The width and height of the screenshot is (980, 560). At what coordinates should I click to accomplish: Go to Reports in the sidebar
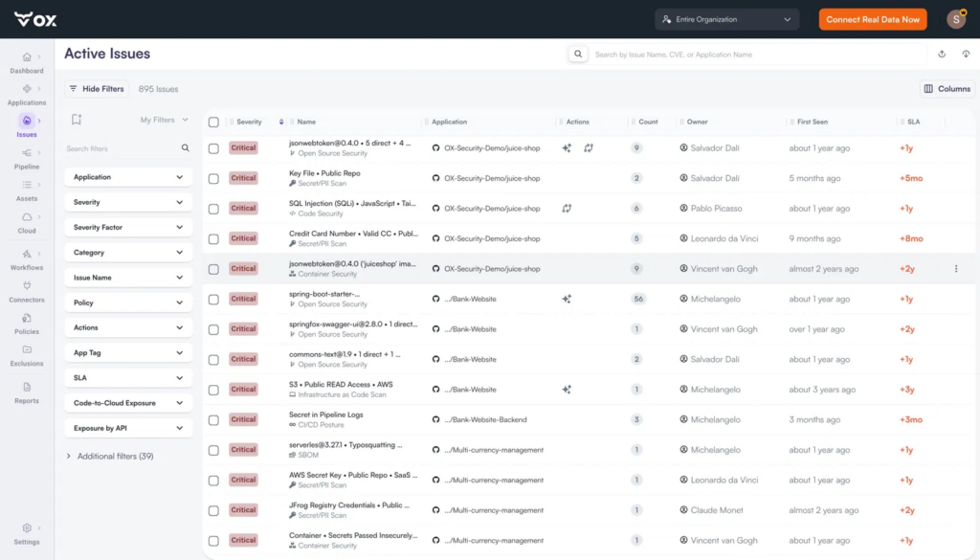27,392
